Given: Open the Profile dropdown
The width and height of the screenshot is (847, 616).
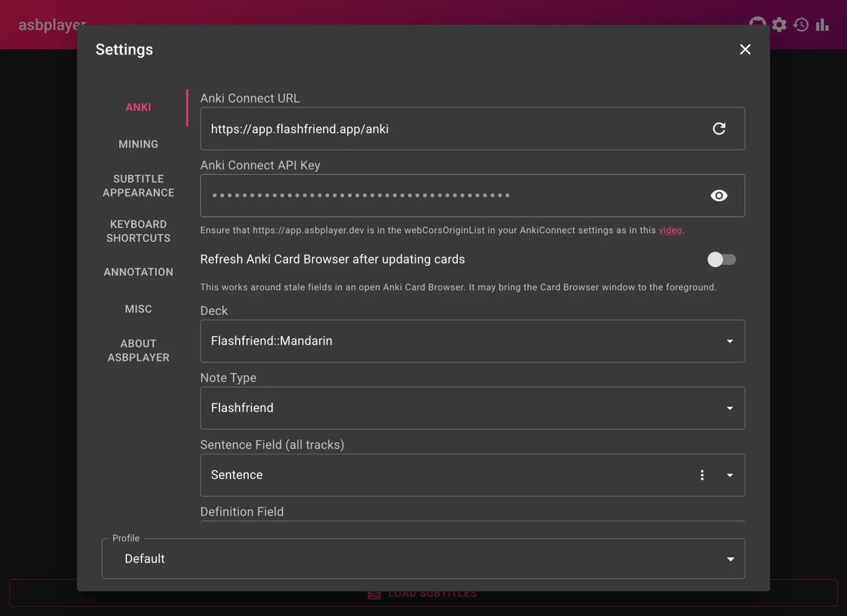Looking at the screenshot, I should (x=423, y=559).
